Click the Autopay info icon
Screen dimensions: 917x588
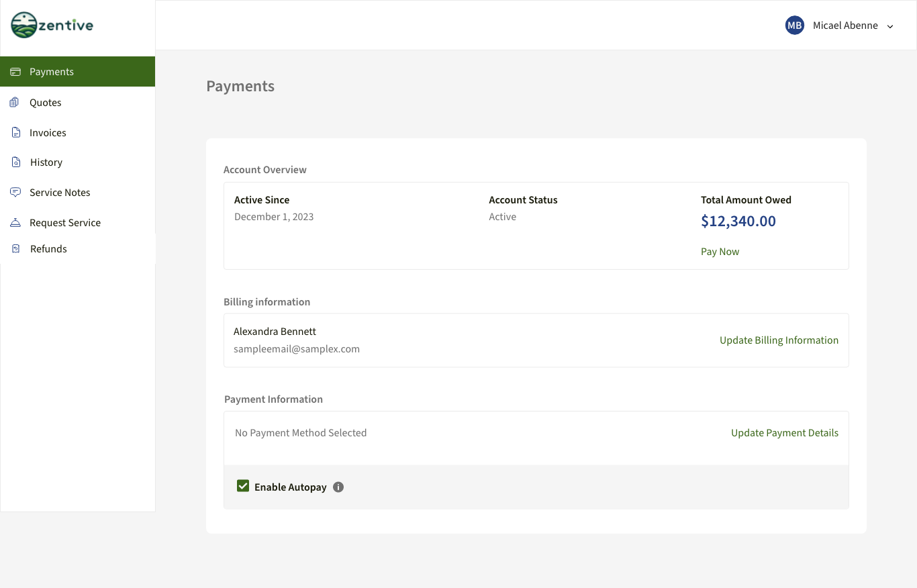(338, 487)
